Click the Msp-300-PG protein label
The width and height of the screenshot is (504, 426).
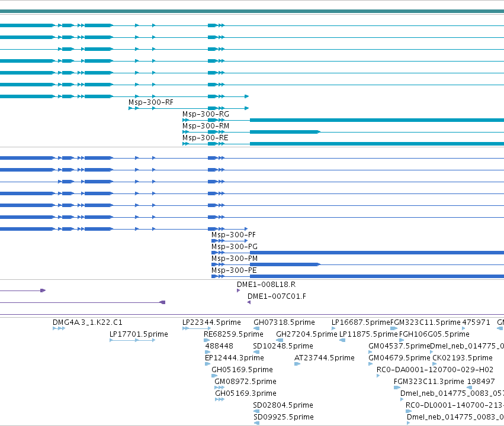[235, 247]
